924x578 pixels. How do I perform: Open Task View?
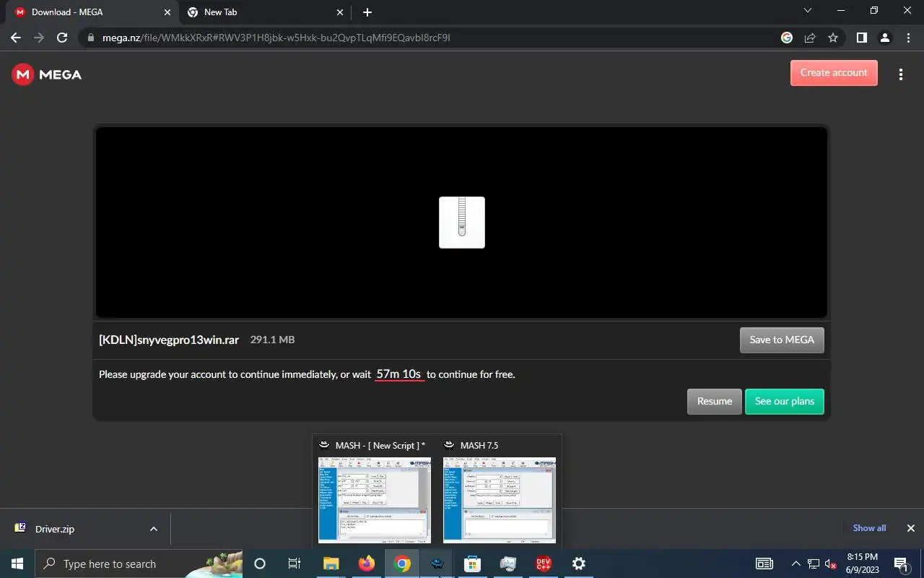[x=295, y=564]
